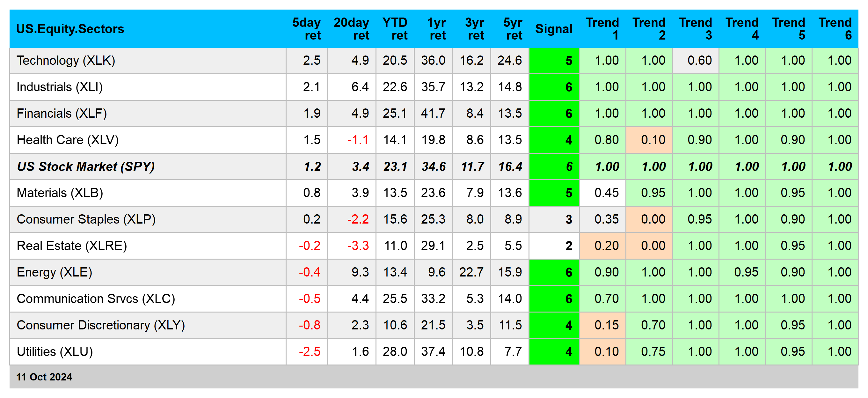Click Materials' Trend 1 value 0.45

[602, 193]
